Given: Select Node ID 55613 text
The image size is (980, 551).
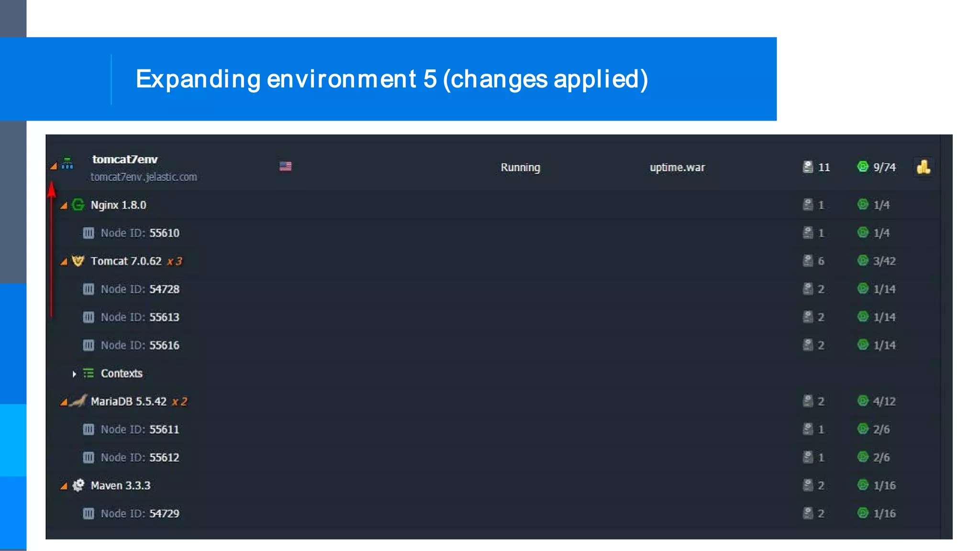Looking at the screenshot, I should 140,317.
